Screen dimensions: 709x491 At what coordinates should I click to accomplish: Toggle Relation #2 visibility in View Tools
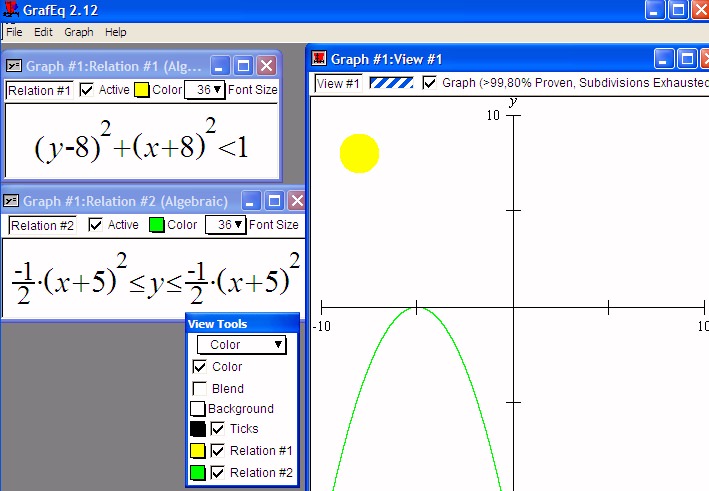217,472
